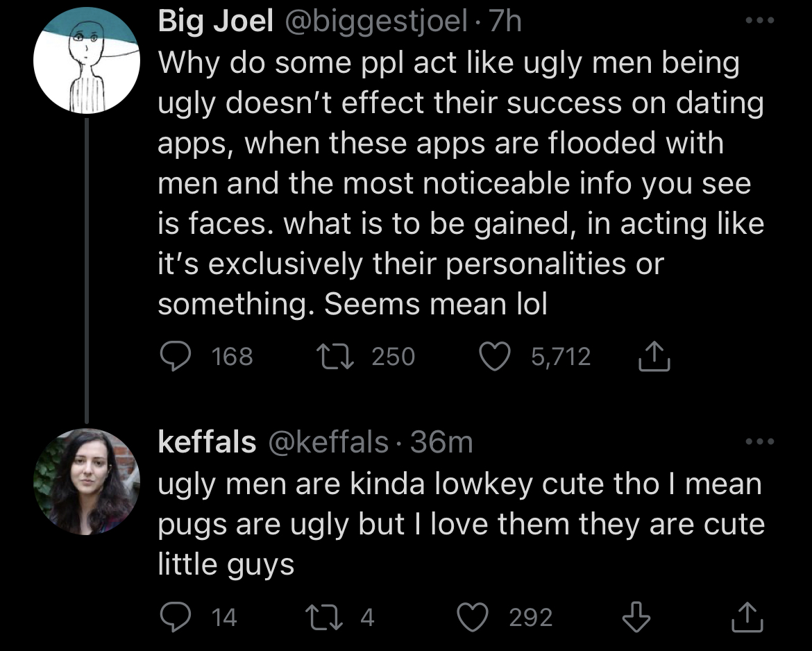
Task: Share Big Joel's tweet via share icon
Action: tap(654, 356)
